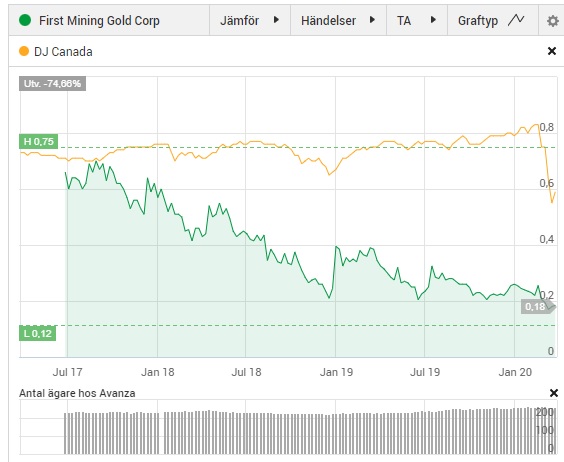Click the L 0,12 low marker
Viewport: 564px width, 462px height.
coord(38,334)
